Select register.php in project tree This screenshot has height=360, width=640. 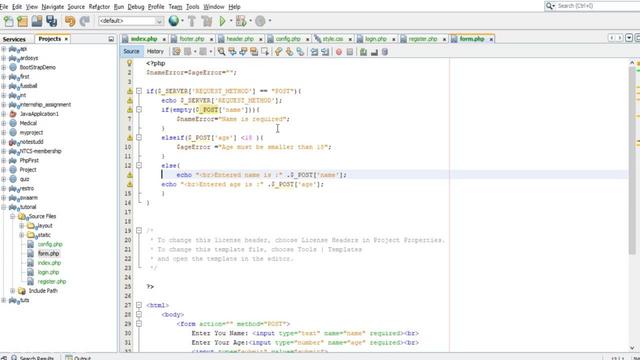[52, 282]
